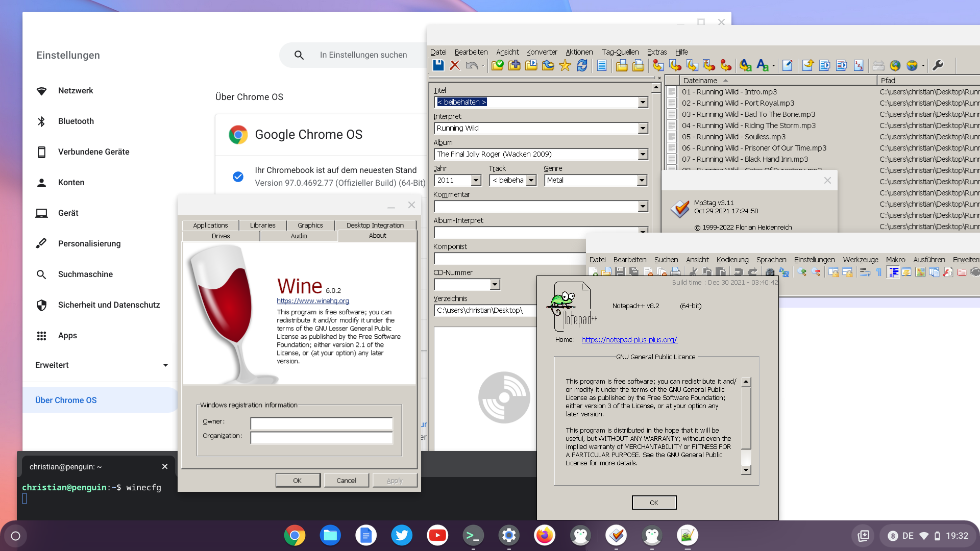Toggle word wrap in Notepad++ toolbar
980x551 pixels.
pos(865,272)
